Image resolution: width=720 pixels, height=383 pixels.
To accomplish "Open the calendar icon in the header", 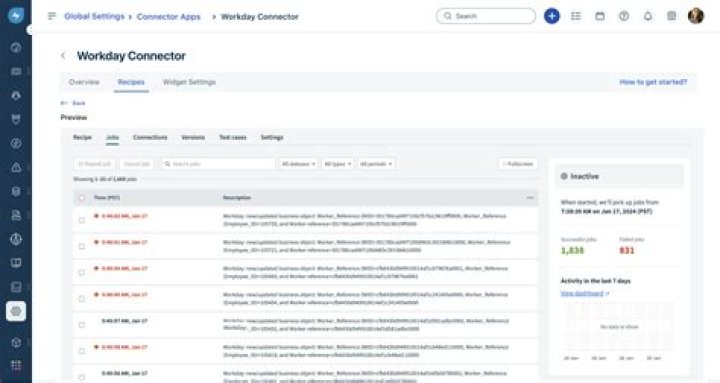I will point(600,16).
